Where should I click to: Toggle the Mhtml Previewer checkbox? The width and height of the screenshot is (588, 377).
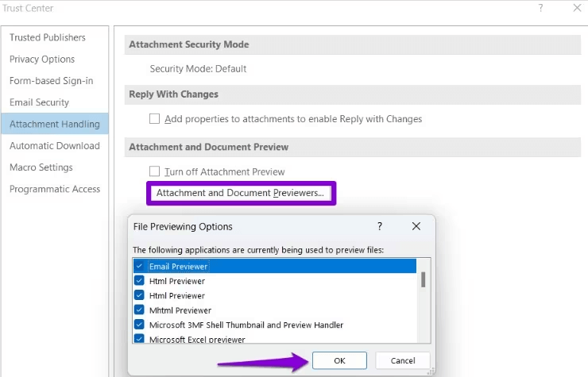coord(140,310)
